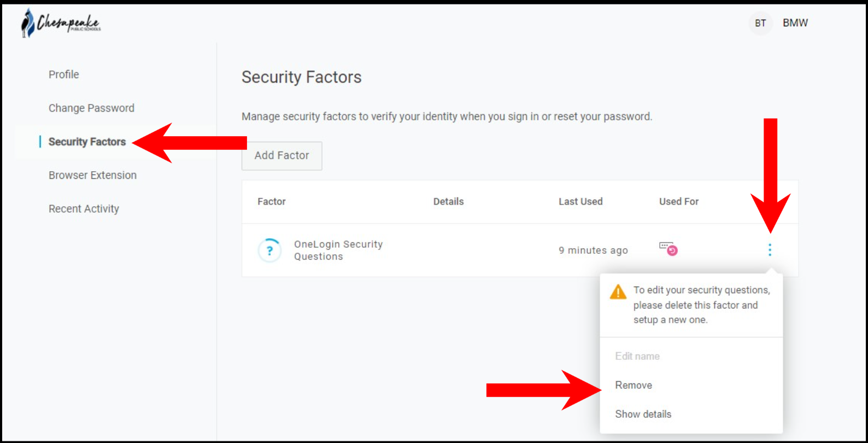This screenshot has height=443, width=868.
Task: Open the BT user avatar
Action: pos(760,24)
